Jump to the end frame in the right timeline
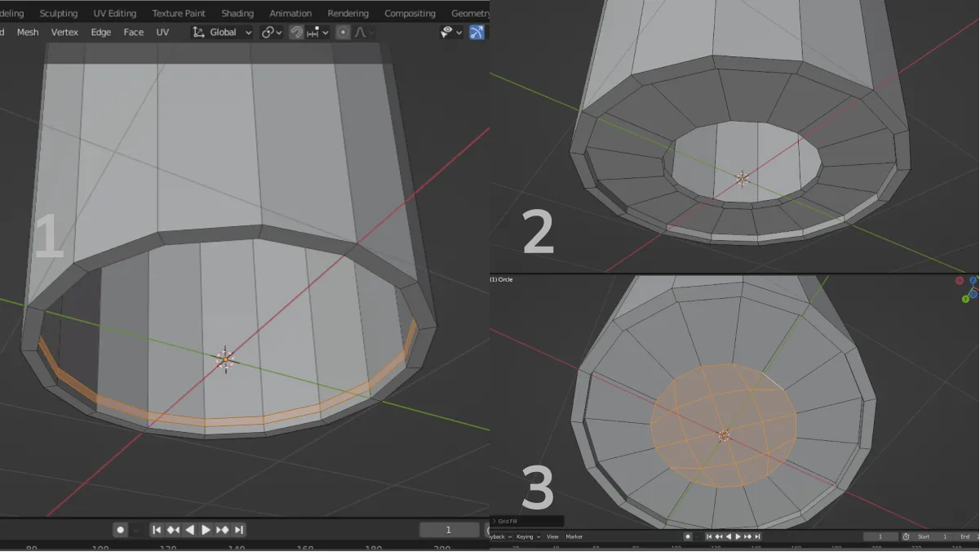 pos(757,536)
